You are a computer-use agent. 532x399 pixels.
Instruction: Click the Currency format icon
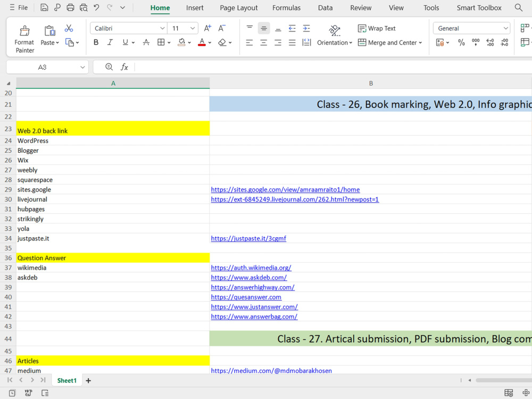[440, 43]
